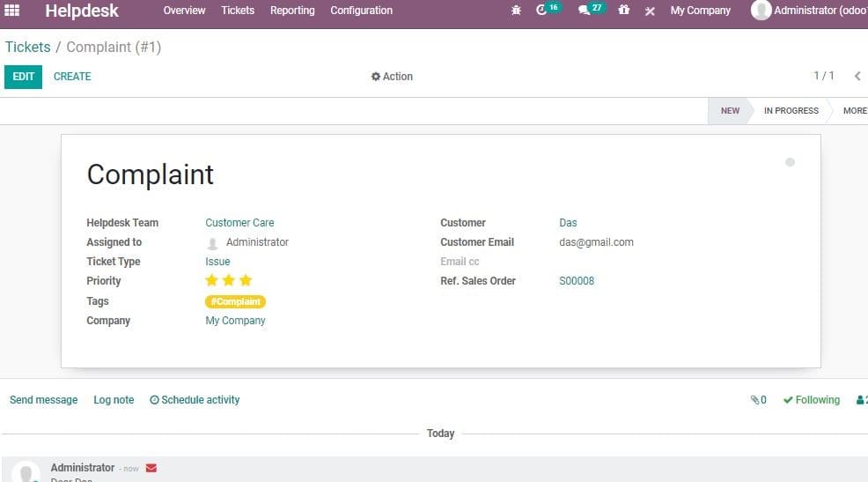Click the crossed-tools icon in the navbar
The width and height of the screenshot is (868, 482).
[650, 11]
